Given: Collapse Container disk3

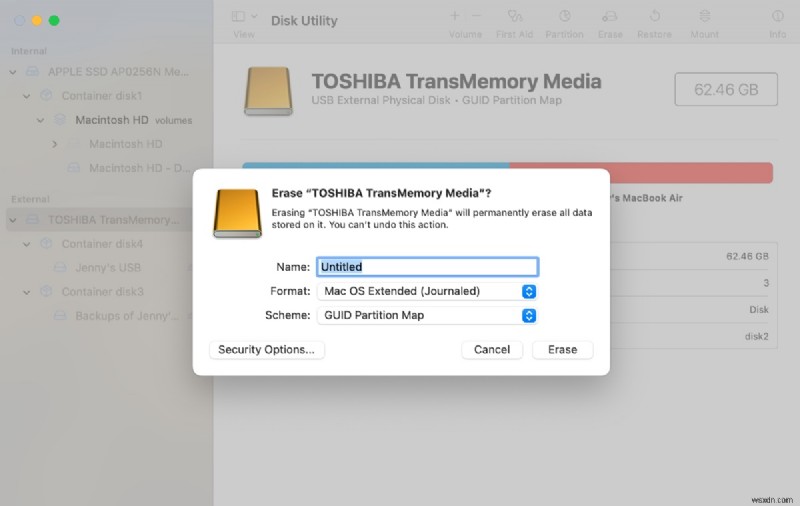Looking at the screenshot, I should pos(27,292).
